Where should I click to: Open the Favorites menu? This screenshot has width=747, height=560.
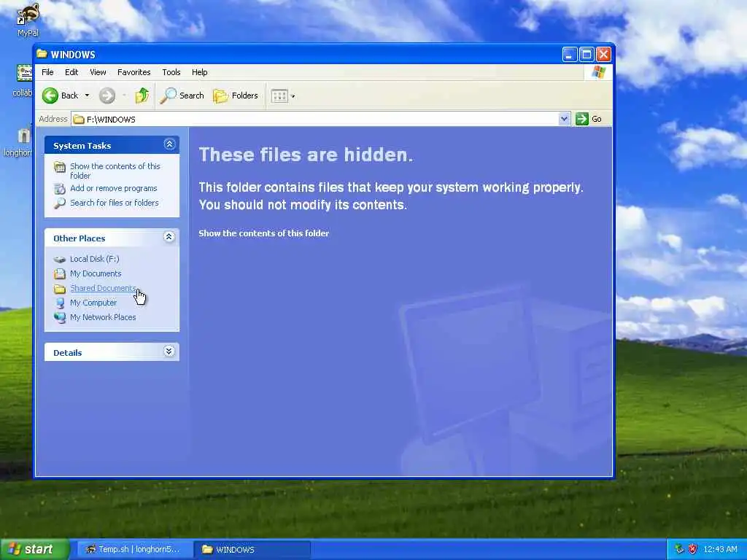[x=134, y=72]
